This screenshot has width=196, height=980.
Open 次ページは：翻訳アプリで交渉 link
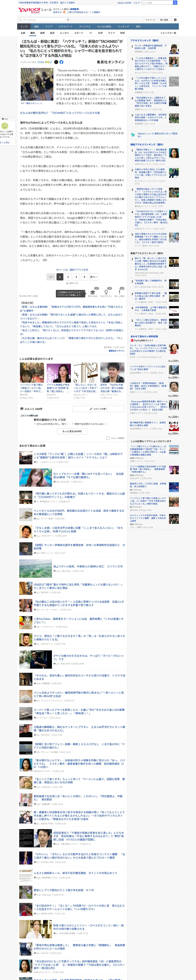pyautogui.click(x=72, y=270)
